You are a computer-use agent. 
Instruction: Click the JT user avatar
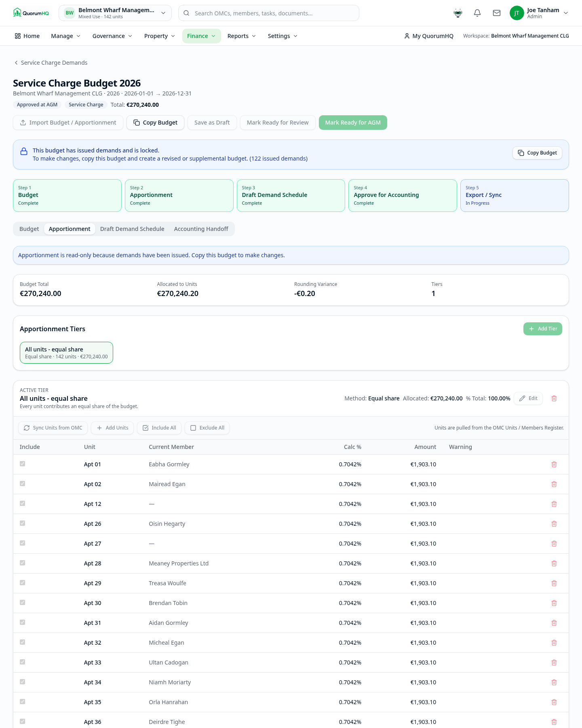[x=517, y=13]
